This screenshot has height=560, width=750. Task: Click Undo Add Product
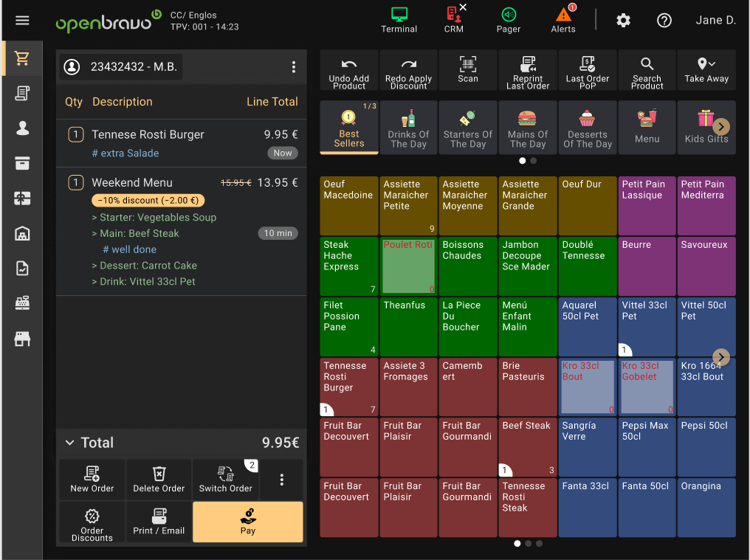pos(349,70)
